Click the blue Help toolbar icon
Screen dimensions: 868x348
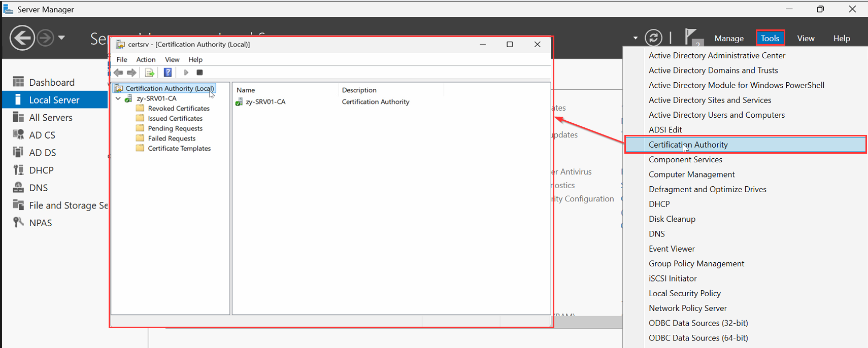[168, 73]
